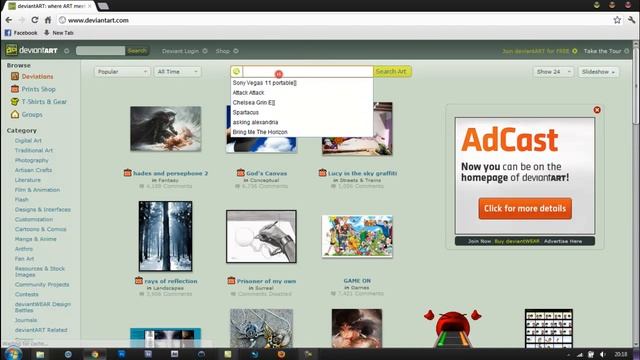Click the print icon beside God's Canvas

point(240,173)
